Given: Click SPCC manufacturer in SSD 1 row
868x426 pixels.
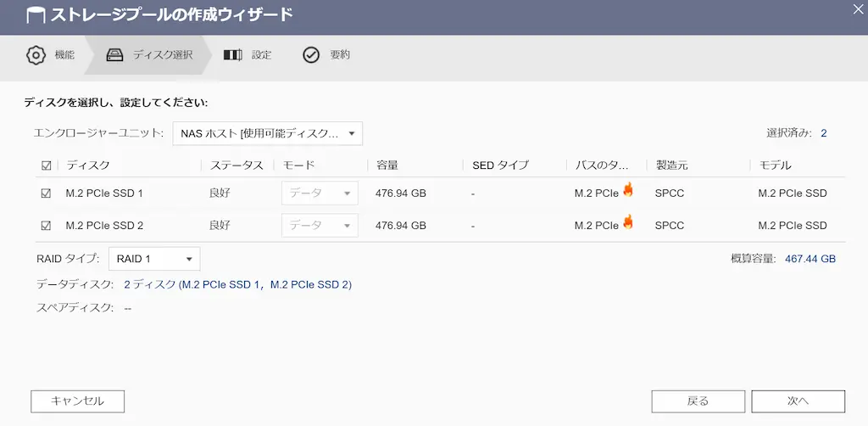Looking at the screenshot, I should tap(670, 193).
